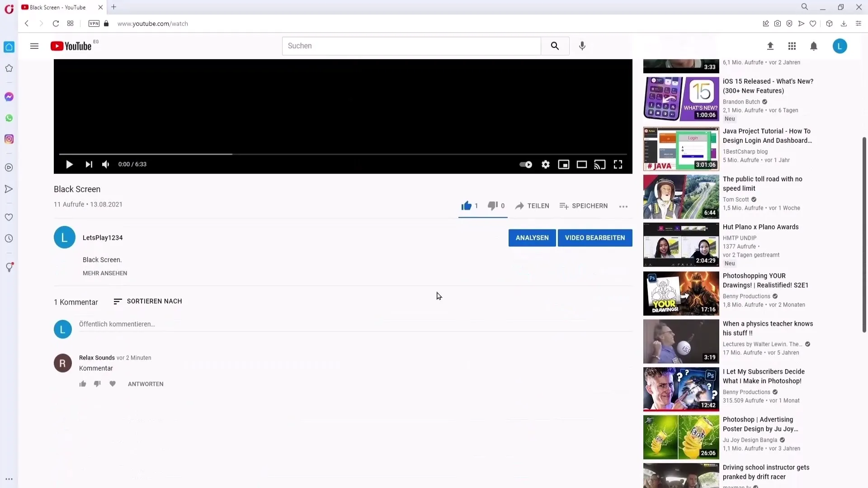Click SPEICHERN to save the video
The width and height of the screenshot is (868, 488).
584,206
